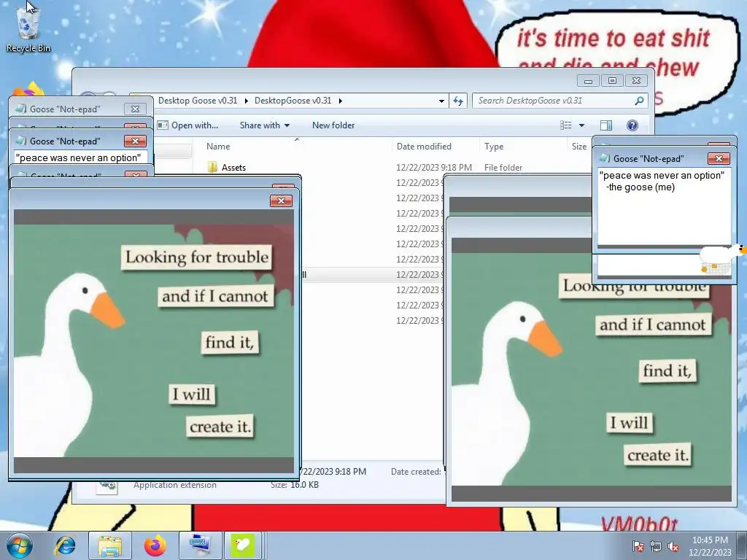Open the computer keyboard taskbar app

(x=200, y=545)
